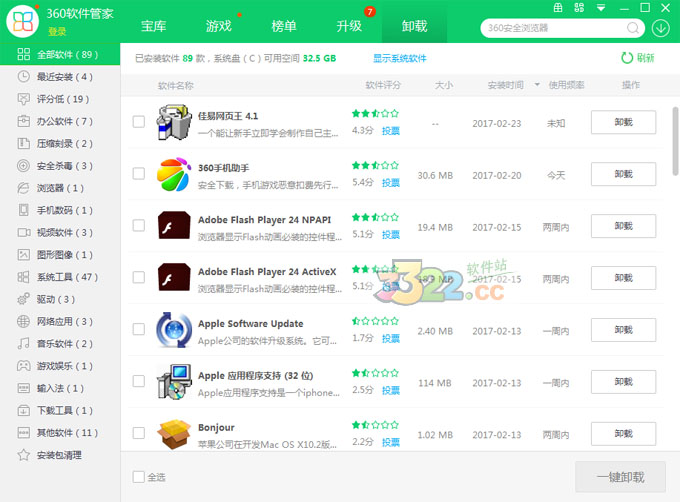Uninstall 佳易网页王 4.1 with 卸载 button
Viewport: 680px width, 502px height.
624,122
